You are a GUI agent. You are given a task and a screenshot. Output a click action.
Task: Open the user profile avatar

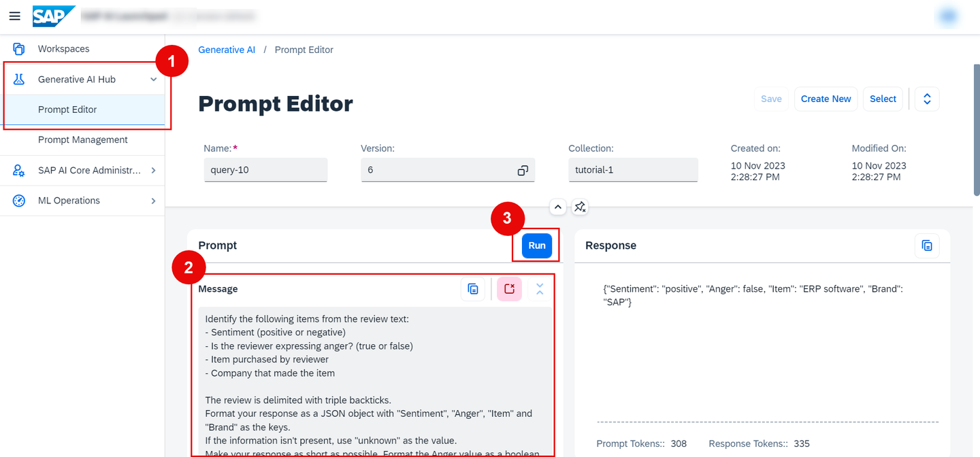tap(949, 16)
